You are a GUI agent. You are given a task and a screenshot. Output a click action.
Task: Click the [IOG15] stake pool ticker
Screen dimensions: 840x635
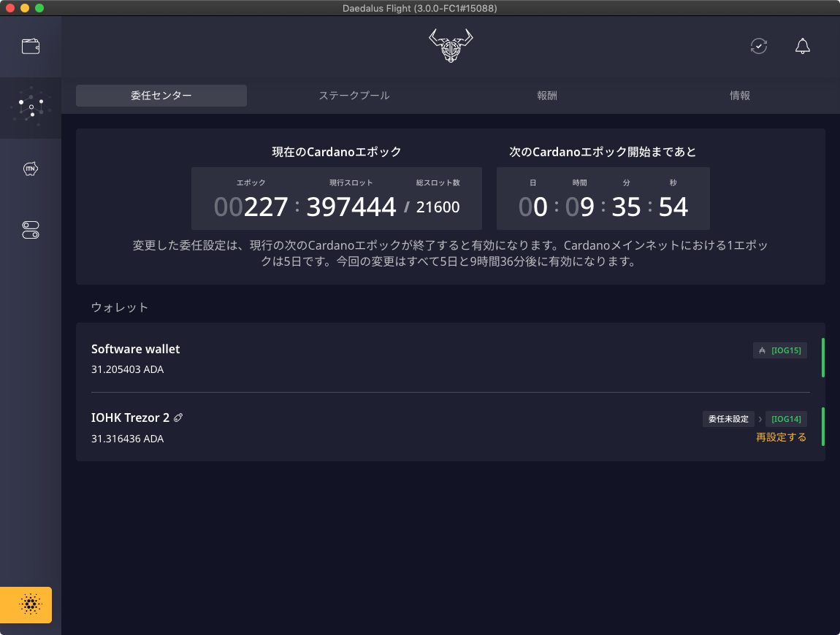pos(786,350)
